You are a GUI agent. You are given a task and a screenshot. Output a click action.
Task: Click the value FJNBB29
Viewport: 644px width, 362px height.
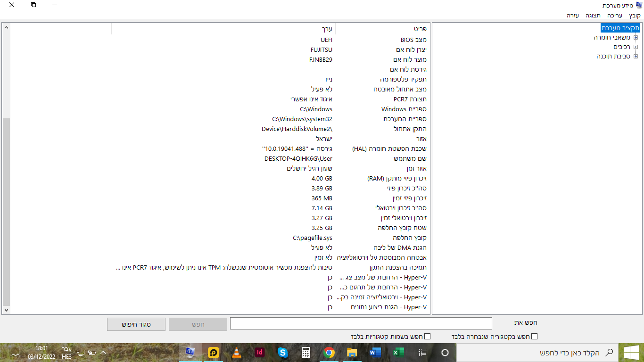321,59
